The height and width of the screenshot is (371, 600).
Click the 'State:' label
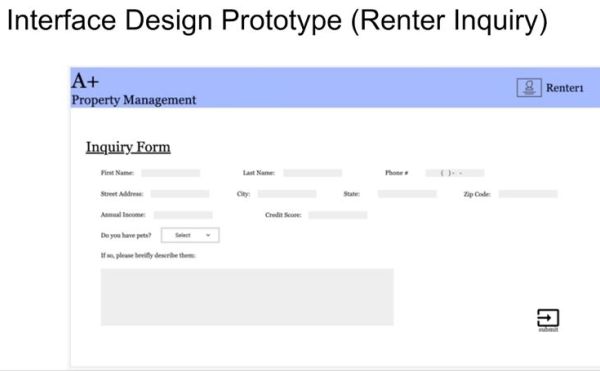[x=351, y=194]
